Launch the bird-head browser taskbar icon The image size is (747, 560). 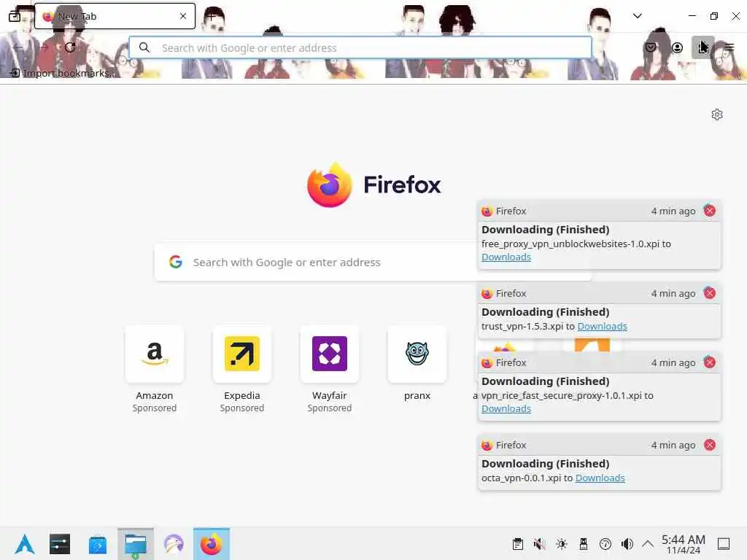click(174, 544)
